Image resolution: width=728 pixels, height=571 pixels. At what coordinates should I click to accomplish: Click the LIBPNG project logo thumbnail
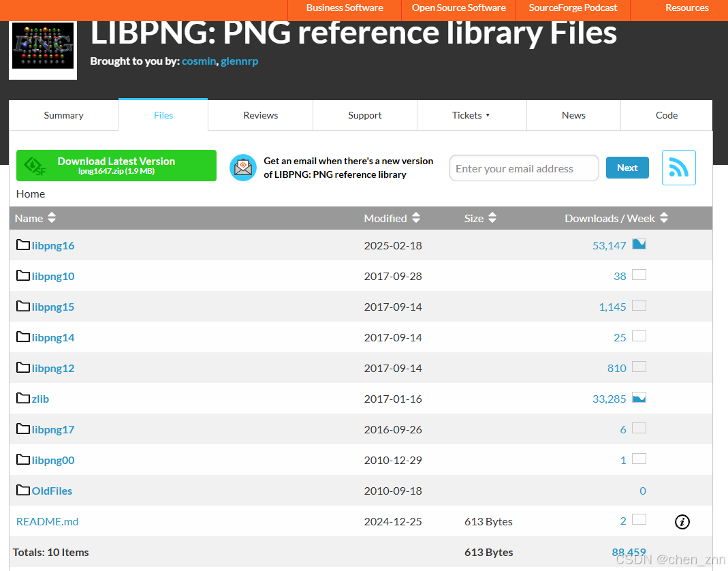(42, 45)
